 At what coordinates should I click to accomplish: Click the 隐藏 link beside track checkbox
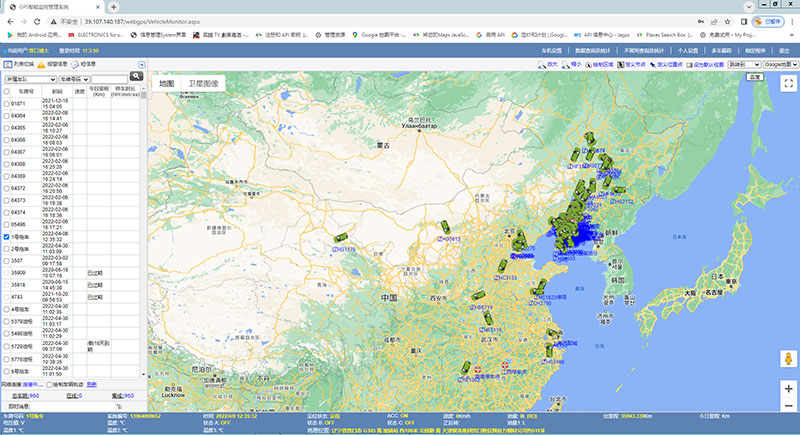click(91, 385)
